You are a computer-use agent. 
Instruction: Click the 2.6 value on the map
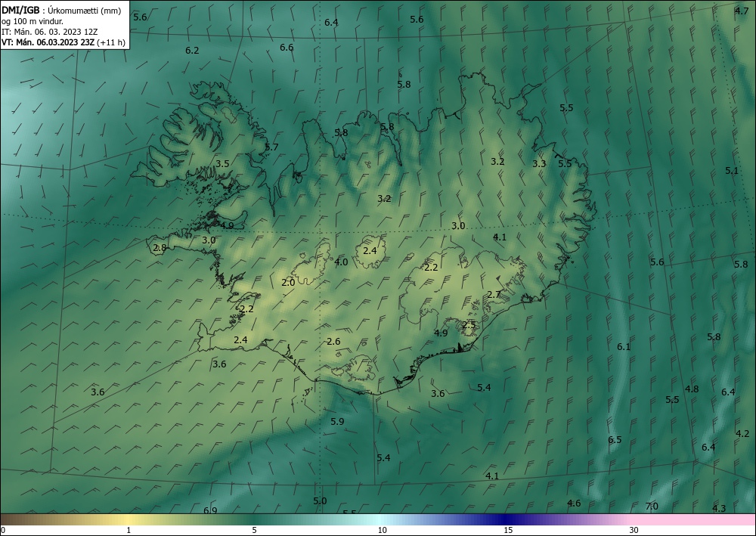pyautogui.click(x=333, y=342)
